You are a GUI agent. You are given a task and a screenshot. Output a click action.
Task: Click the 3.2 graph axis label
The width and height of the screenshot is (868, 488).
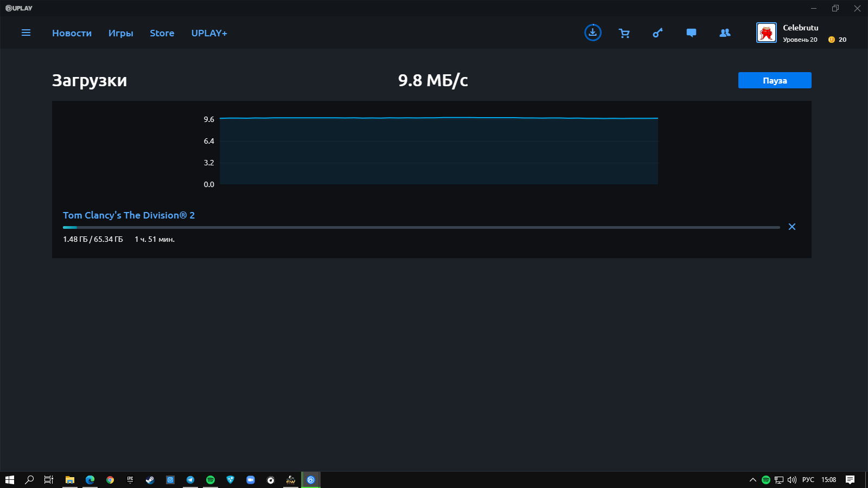point(209,163)
